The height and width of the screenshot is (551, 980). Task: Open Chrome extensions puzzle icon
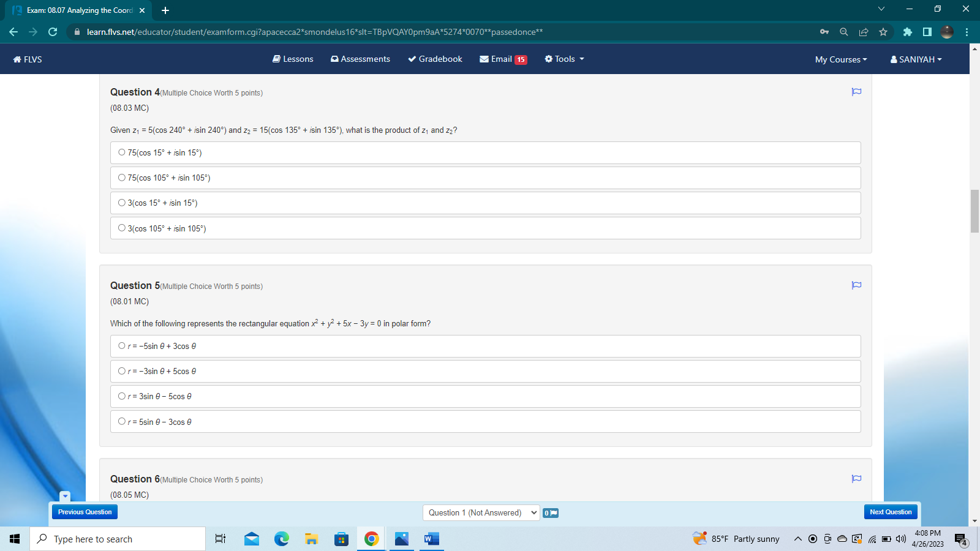(x=908, y=32)
